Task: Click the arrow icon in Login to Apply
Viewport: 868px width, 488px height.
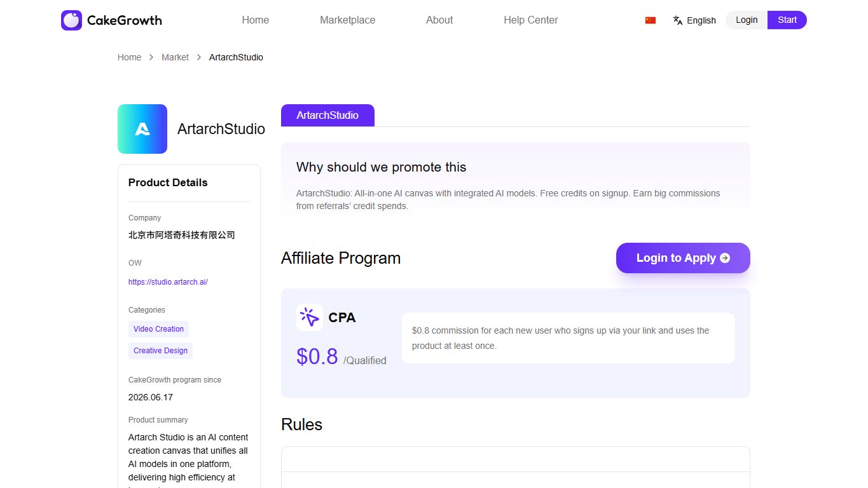Action: point(724,258)
